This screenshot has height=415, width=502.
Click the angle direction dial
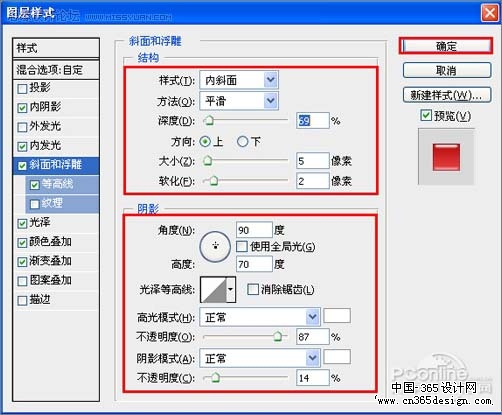tap(215, 247)
